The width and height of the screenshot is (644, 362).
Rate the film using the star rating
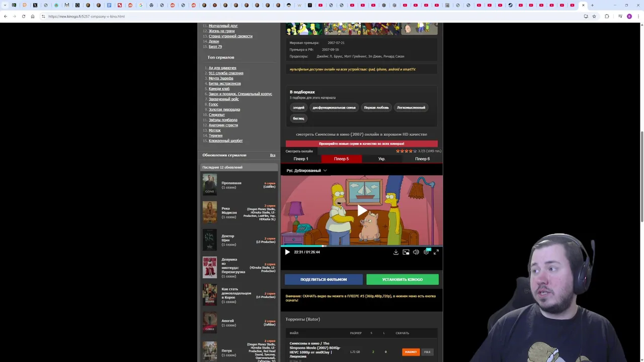pos(406,151)
